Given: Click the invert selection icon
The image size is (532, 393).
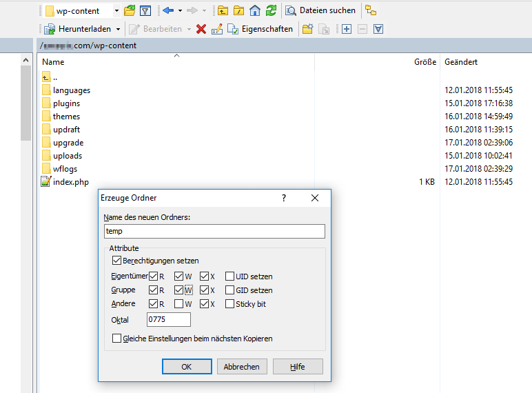Looking at the screenshot, I should pyautogui.click(x=378, y=29).
